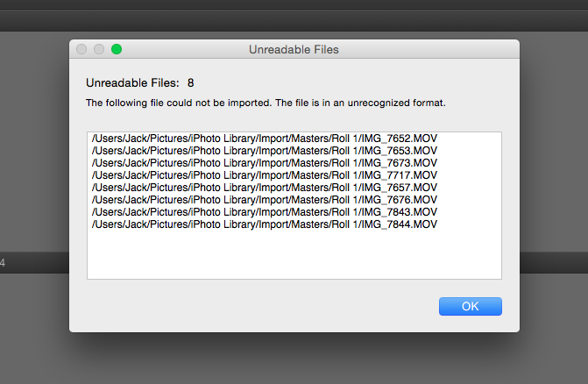Click the grayed-out minimize button
588x384 pixels.
pos(99,50)
